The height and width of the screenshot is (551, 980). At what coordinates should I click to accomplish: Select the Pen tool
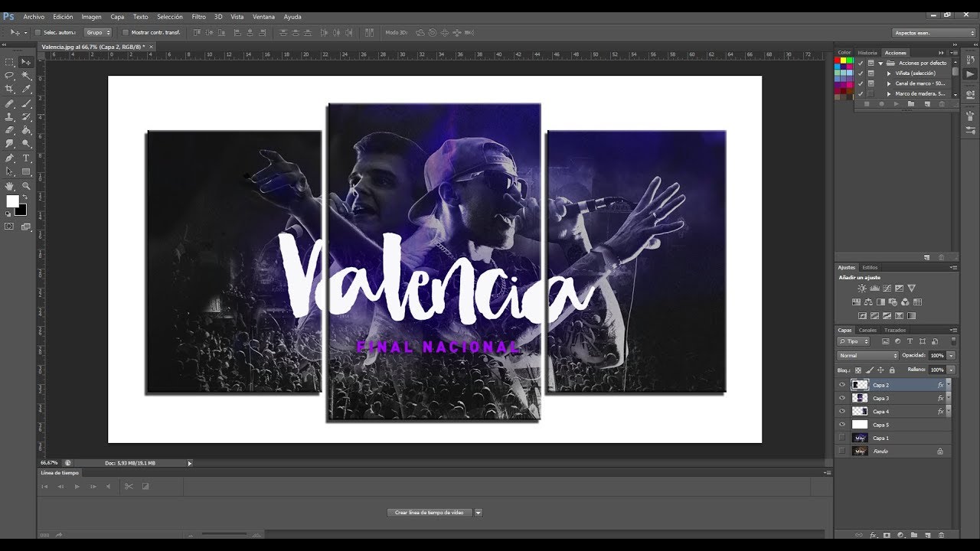pyautogui.click(x=9, y=158)
